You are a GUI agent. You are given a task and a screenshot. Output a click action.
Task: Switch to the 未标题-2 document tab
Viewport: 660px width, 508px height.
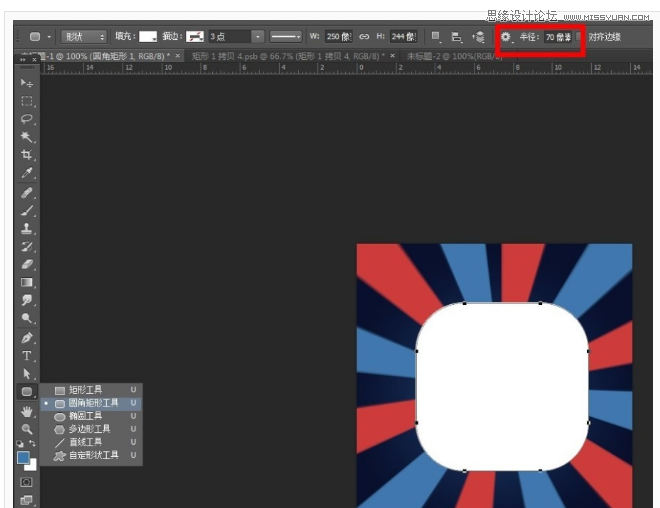coord(455,56)
